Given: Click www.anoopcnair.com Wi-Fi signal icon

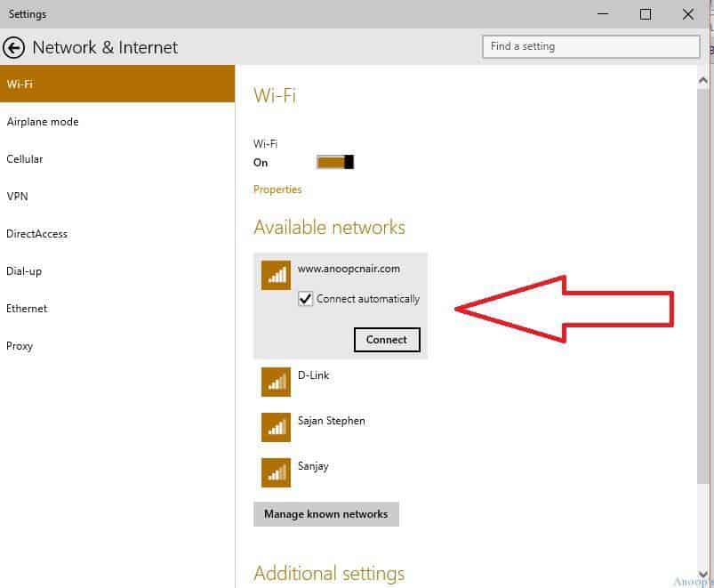Looking at the screenshot, I should pyautogui.click(x=277, y=275).
